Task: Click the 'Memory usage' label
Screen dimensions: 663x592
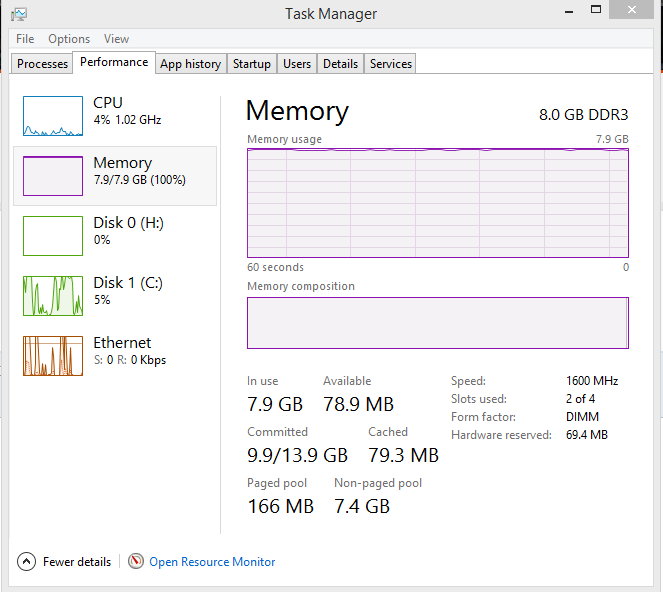Action: click(285, 139)
